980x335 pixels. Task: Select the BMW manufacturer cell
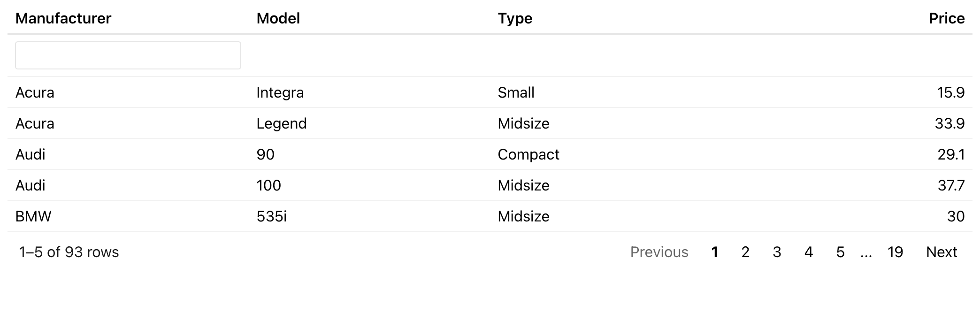(x=33, y=216)
